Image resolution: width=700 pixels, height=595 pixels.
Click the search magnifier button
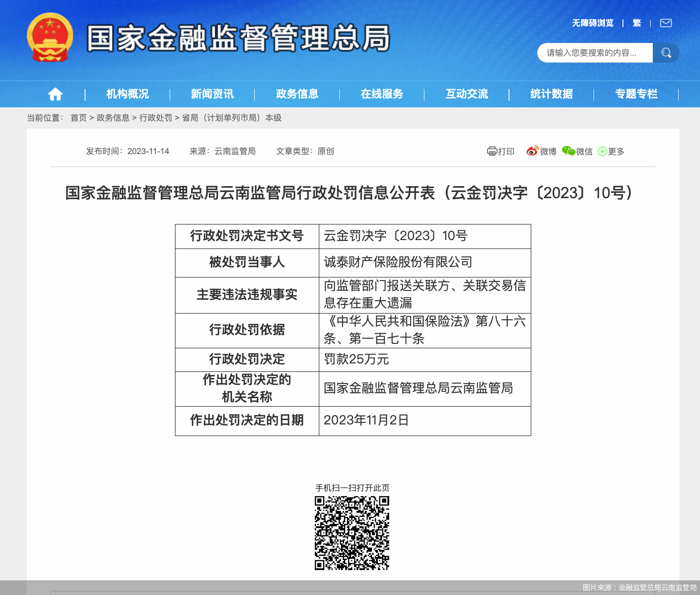(666, 53)
